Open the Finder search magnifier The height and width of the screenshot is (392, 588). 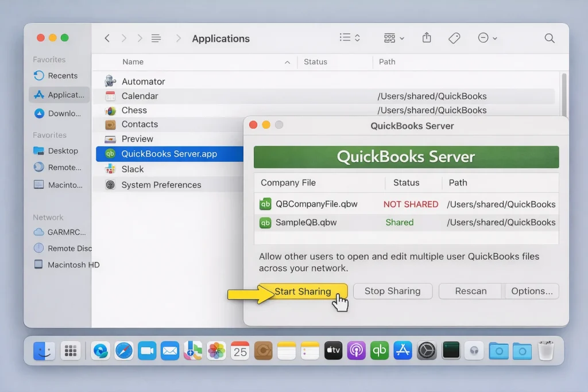[x=550, y=38]
